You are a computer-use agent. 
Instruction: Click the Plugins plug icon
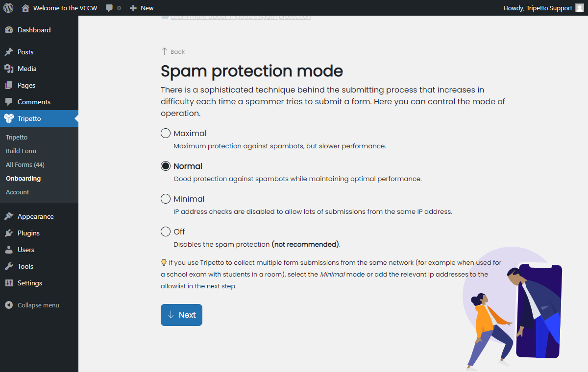tap(9, 233)
